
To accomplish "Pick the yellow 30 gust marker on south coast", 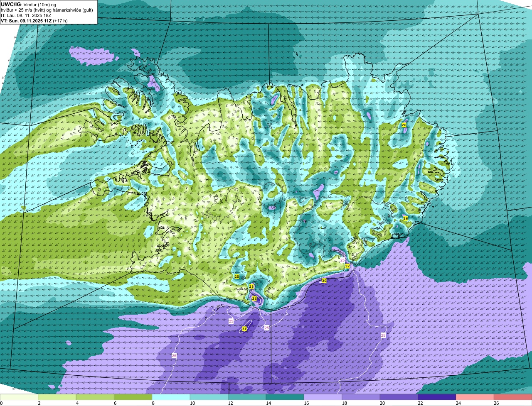I will (x=324, y=281).
